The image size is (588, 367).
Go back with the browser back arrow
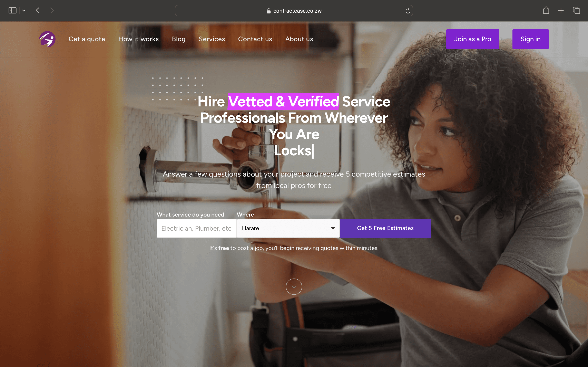(x=37, y=10)
